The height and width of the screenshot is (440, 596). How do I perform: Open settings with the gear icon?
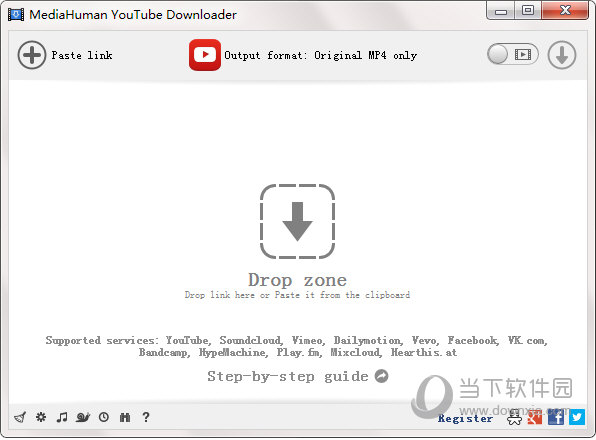tap(41, 417)
